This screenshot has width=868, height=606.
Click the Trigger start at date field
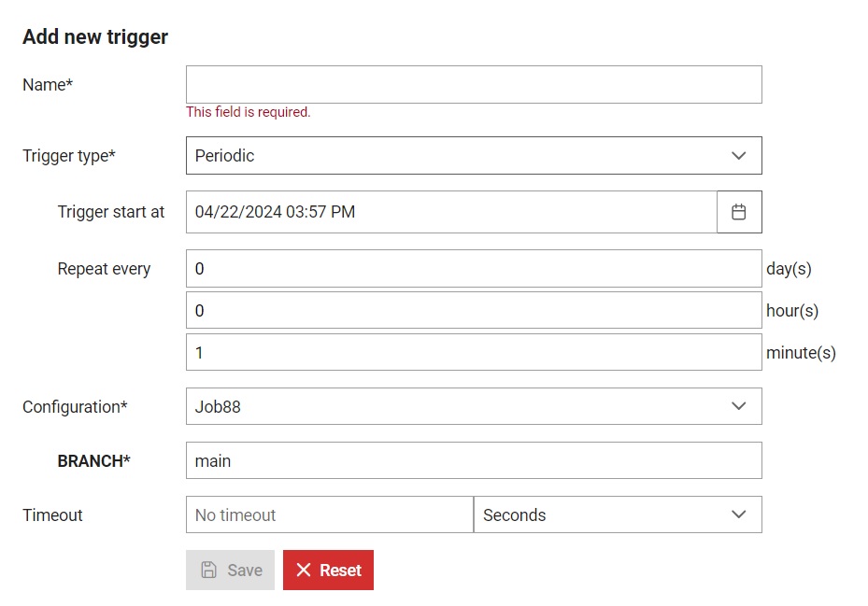click(x=451, y=212)
